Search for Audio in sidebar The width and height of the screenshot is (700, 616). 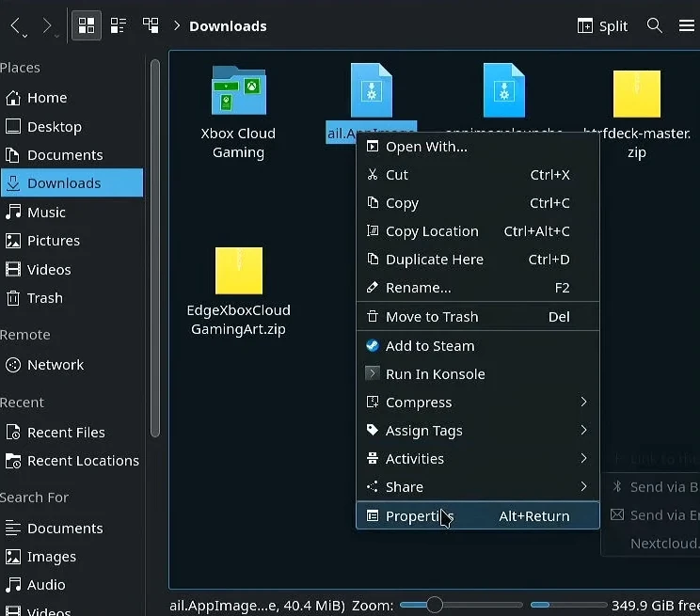click(72, 585)
